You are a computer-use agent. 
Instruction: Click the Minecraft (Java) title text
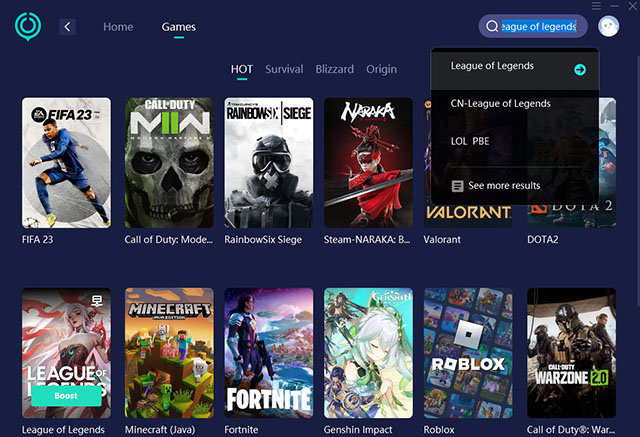pos(160,430)
